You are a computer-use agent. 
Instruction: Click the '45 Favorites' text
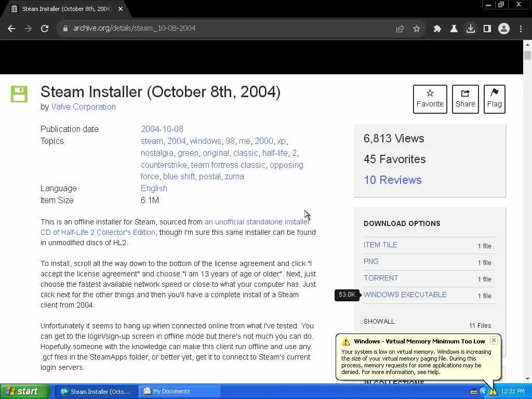click(x=395, y=159)
